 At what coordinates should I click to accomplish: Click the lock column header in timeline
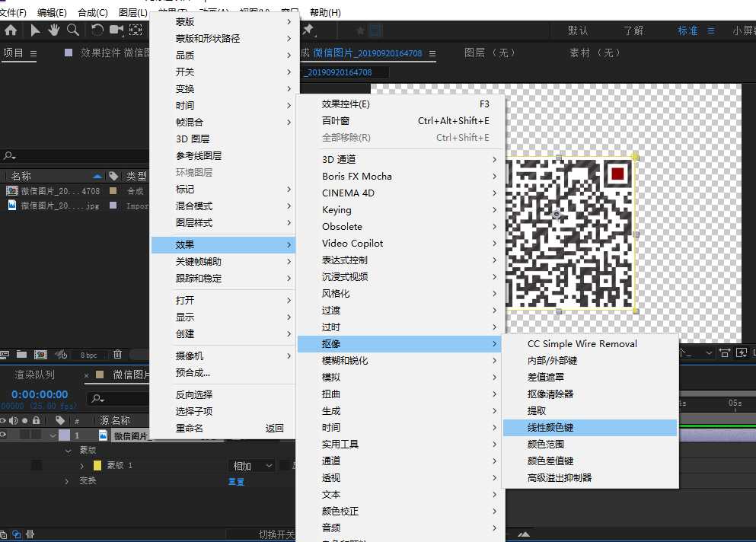36,420
